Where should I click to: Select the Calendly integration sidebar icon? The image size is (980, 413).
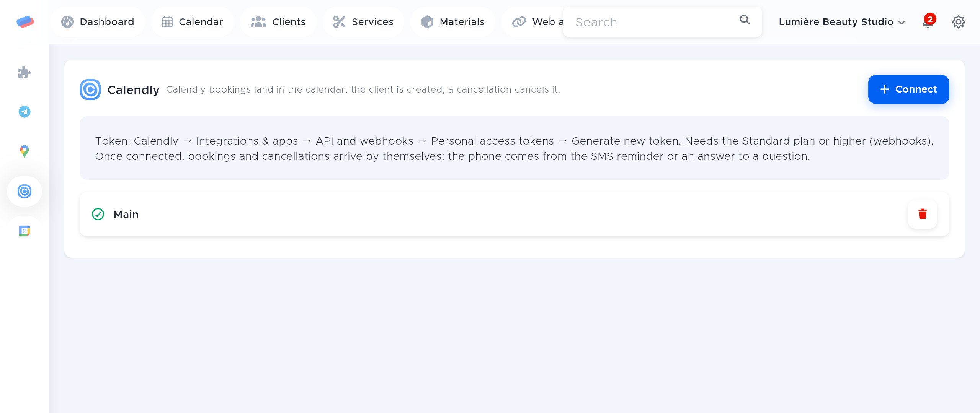click(x=24, y=191)
